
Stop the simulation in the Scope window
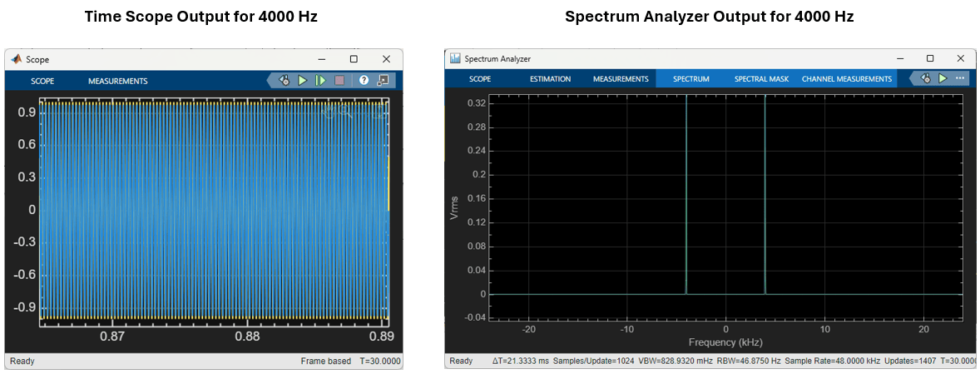coord(339,81)
